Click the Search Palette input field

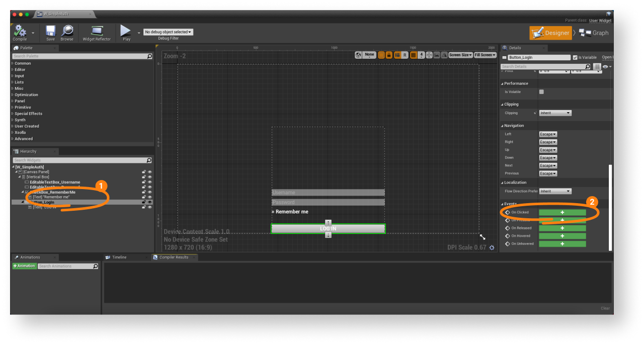[79, 56]
